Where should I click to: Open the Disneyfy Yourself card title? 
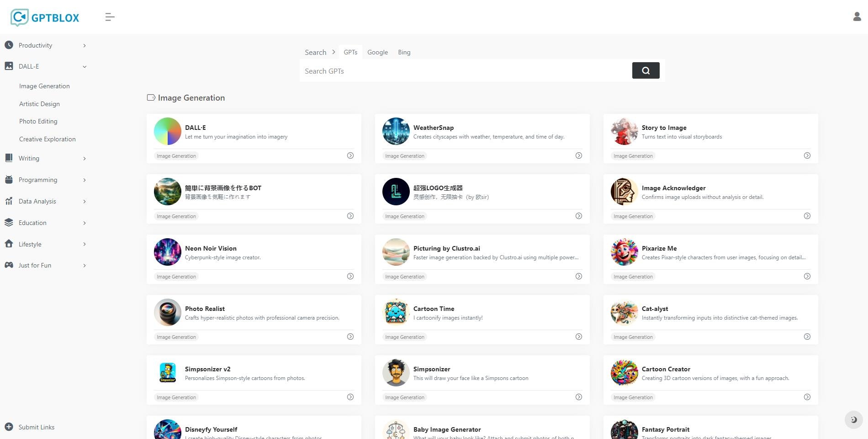[211, 429]
